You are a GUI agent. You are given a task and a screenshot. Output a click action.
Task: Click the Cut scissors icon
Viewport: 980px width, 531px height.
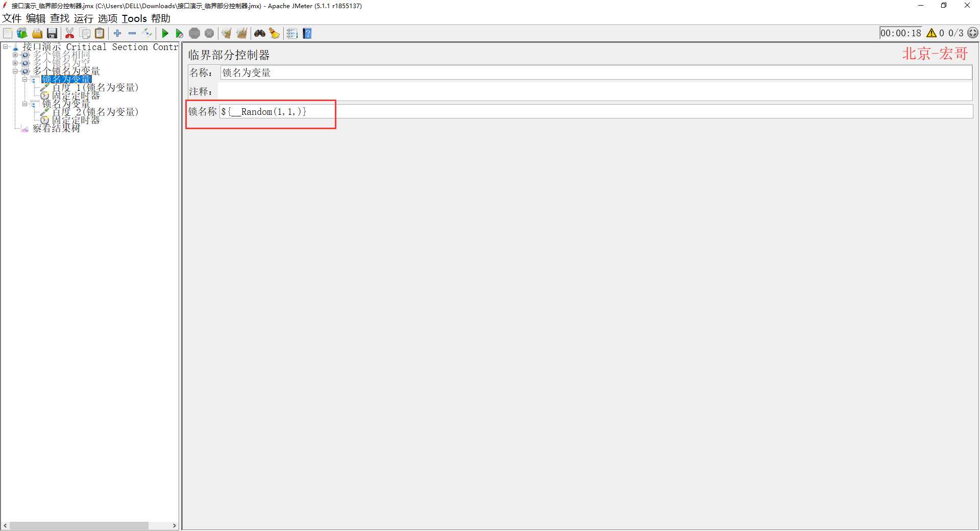tap(70, 33)
